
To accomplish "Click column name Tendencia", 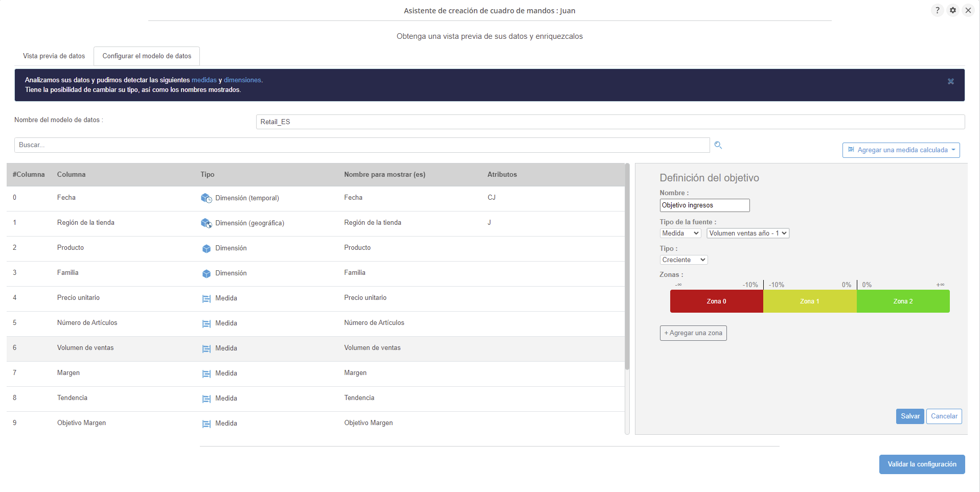I will [72, 398].
